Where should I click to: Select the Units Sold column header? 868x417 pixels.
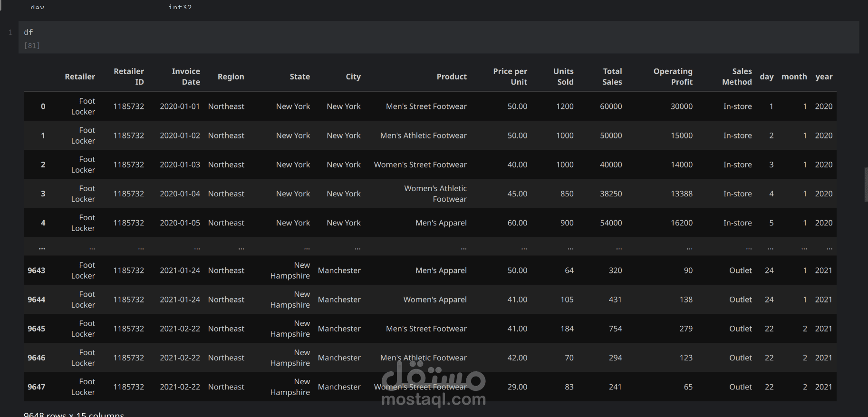tap(563, 77)
